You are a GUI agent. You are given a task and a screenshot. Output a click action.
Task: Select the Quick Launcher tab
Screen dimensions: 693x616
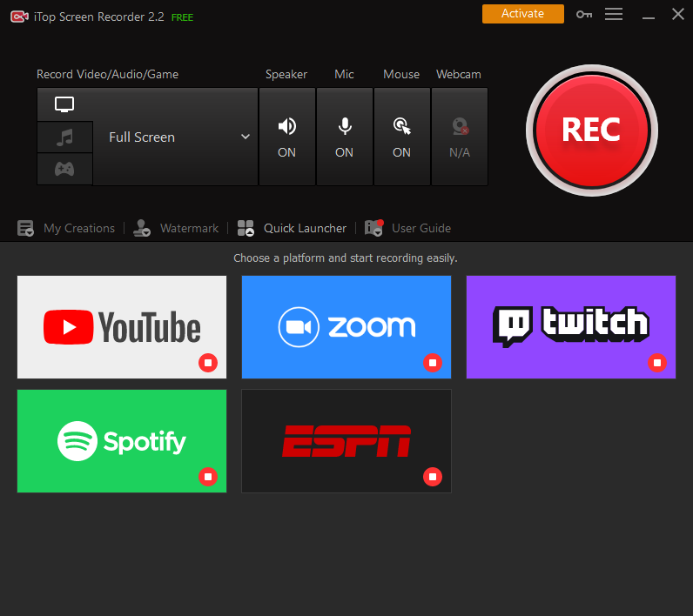(x=292, y=228)
